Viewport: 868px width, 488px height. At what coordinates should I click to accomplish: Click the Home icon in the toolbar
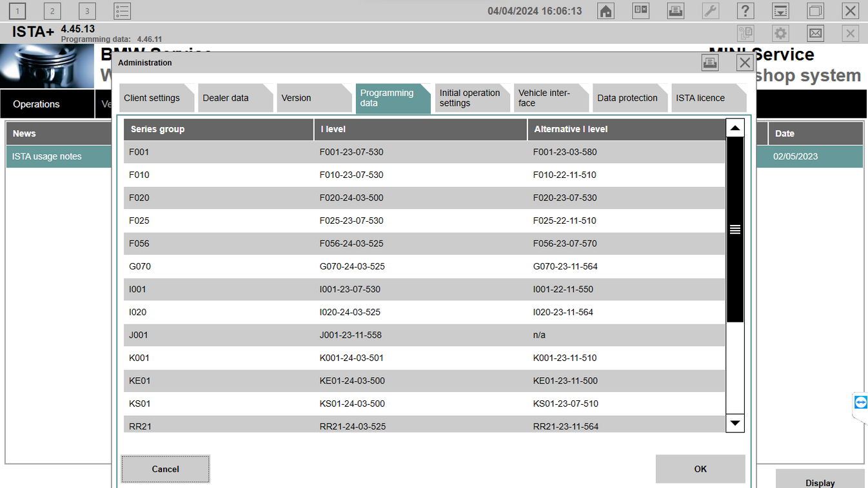(x=606, y=11)
